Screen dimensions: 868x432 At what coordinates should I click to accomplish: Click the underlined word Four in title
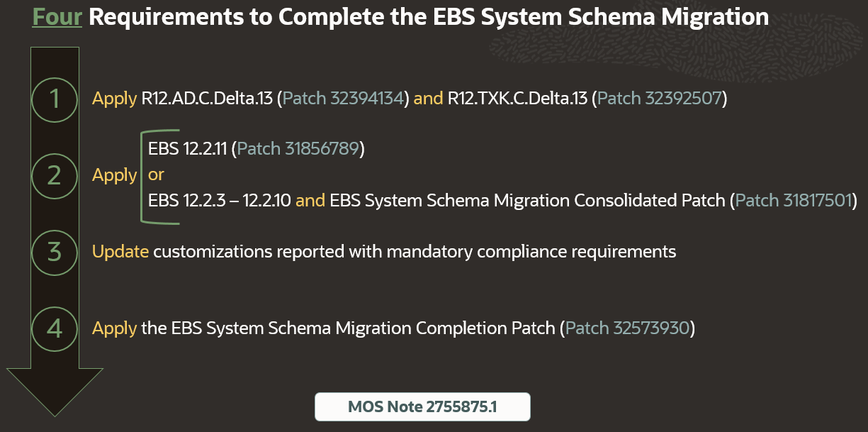coord(57,17)
